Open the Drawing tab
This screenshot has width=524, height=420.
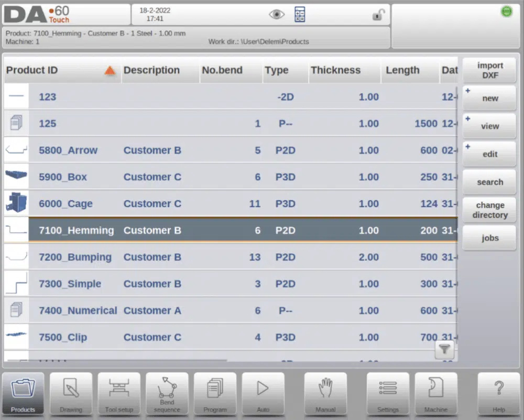(x=71, y=394)
